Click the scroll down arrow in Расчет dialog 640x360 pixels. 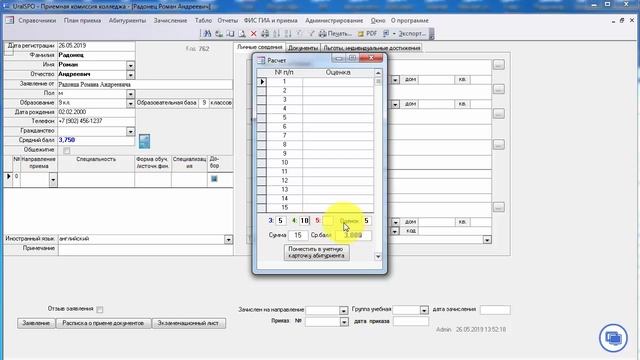[378, 256]
